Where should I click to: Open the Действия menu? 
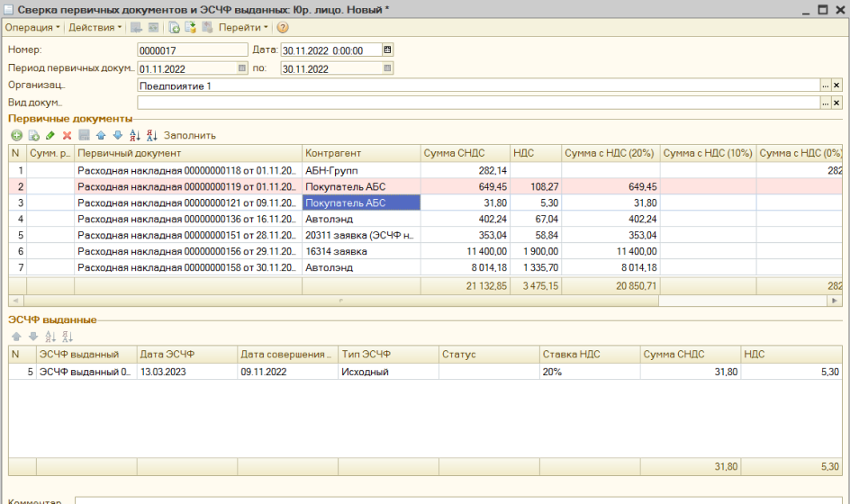[95, 28]
